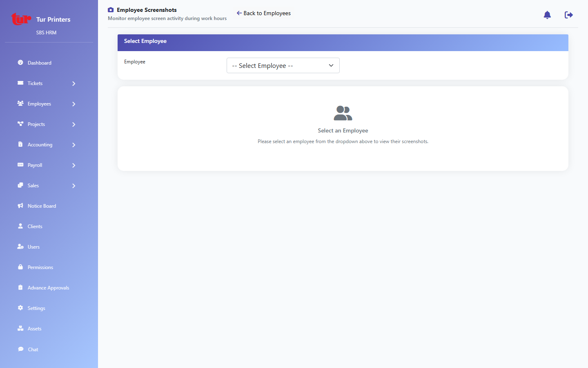Screen dimensions: 588x368
Task: Click the logout icon in top right
Action: tap(569, 15)
